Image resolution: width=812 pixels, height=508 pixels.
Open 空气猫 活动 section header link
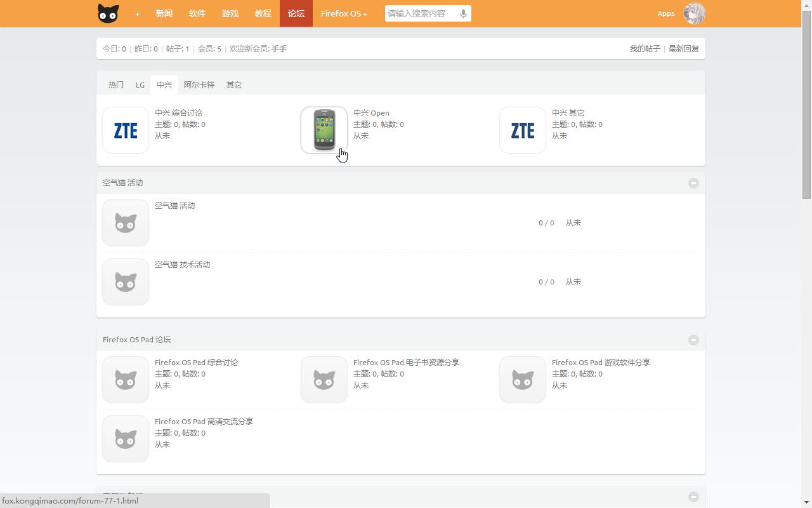click(123, 183)
